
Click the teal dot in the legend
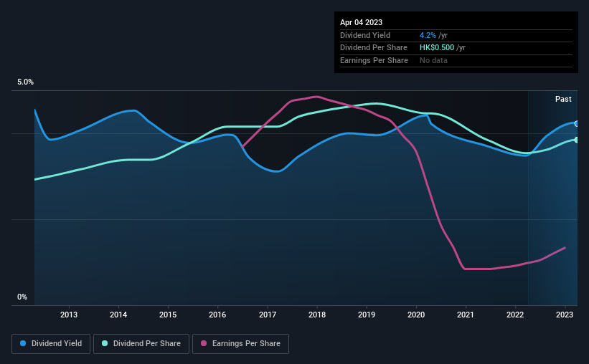105,344
